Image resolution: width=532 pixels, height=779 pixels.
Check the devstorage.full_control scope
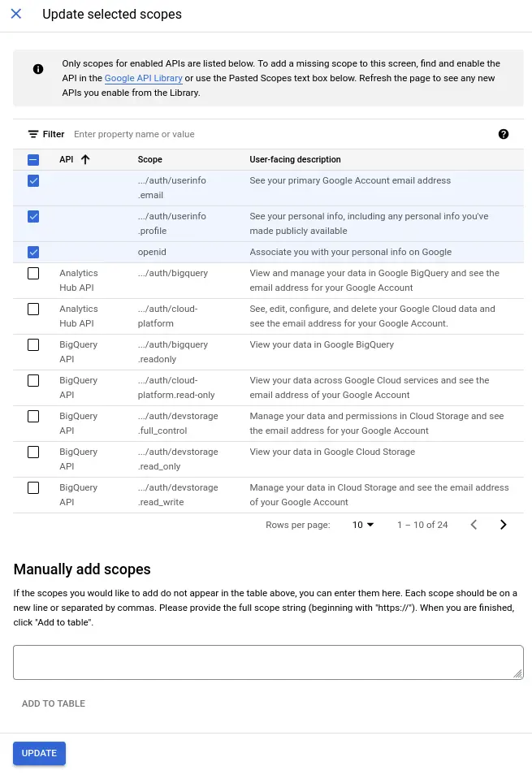[33, 416]
